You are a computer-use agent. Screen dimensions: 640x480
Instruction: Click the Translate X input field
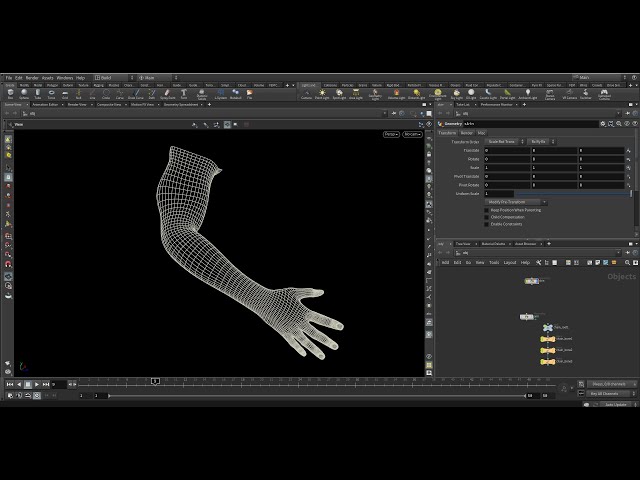tap(507, 150)
